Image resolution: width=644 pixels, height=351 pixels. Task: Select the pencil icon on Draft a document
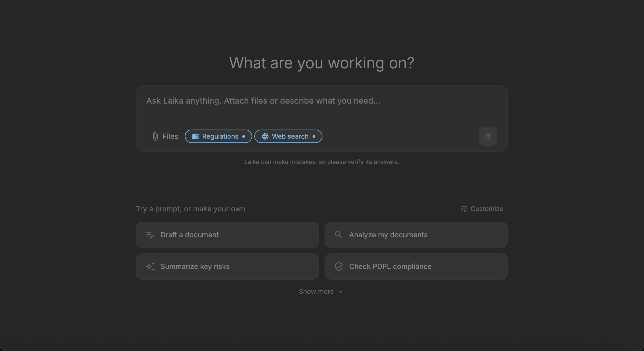click(x=150, y=235)
